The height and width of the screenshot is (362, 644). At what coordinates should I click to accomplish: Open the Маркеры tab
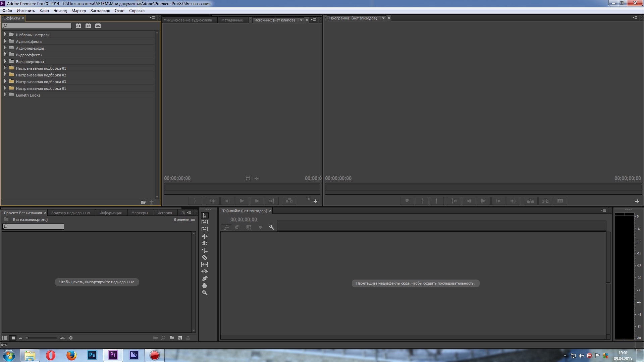click(140, 213)
